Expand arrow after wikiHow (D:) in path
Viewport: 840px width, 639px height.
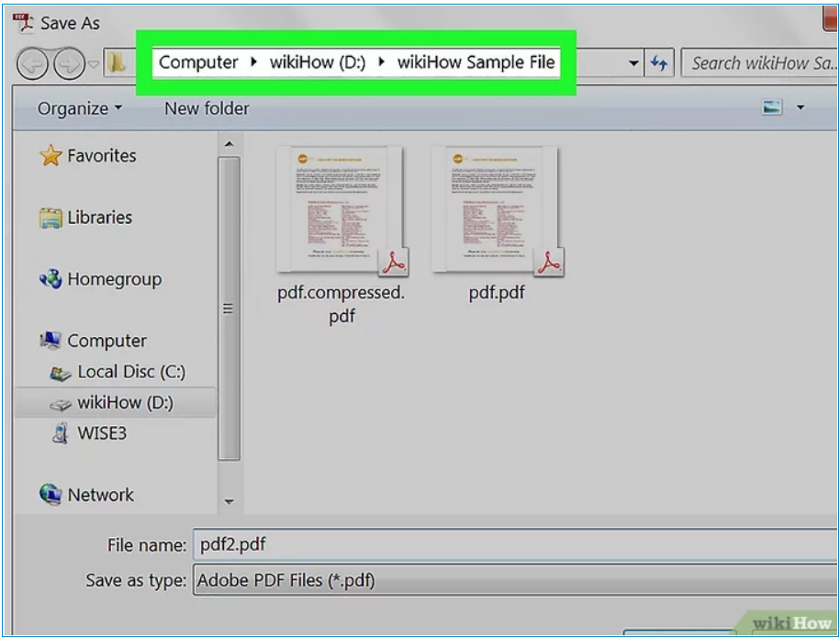(381, 62)
